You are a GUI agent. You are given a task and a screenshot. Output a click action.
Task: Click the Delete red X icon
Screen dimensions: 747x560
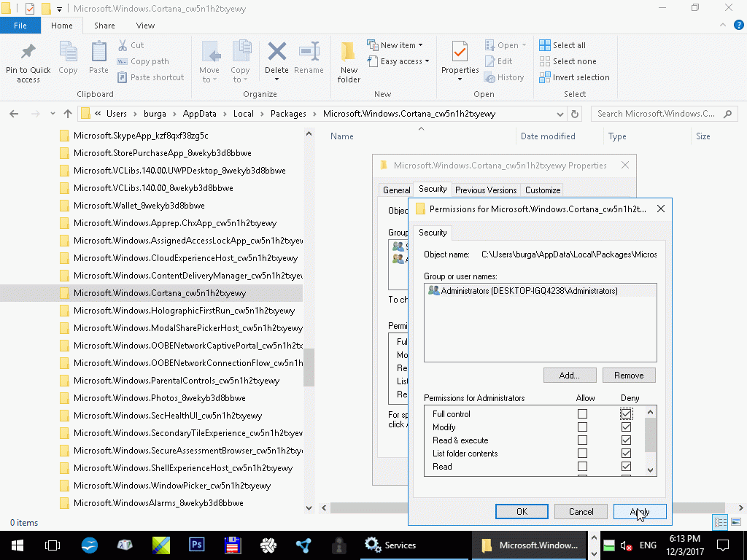(x=276, y=52)
